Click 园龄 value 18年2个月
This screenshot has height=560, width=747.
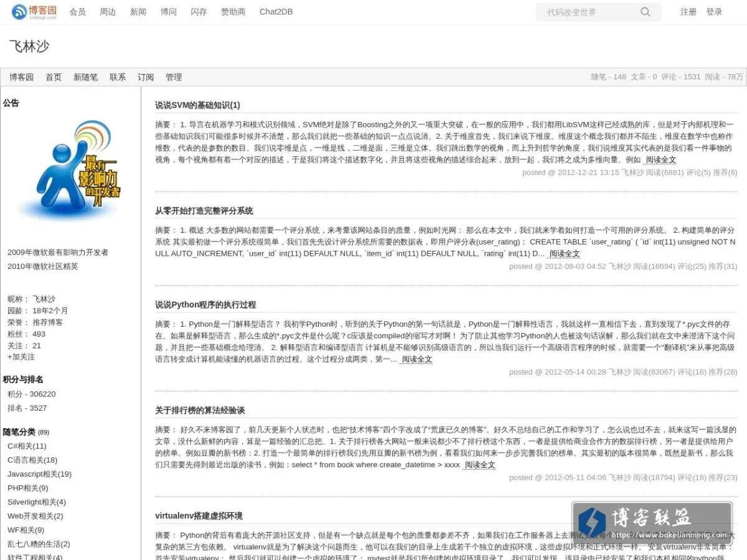(x=50, y=310)
